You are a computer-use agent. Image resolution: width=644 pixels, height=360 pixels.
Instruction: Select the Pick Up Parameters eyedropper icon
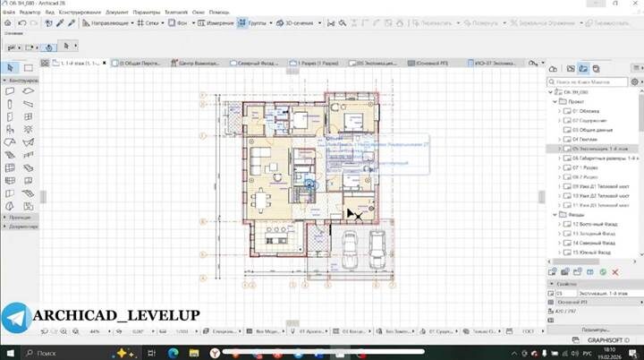(60, 23)
